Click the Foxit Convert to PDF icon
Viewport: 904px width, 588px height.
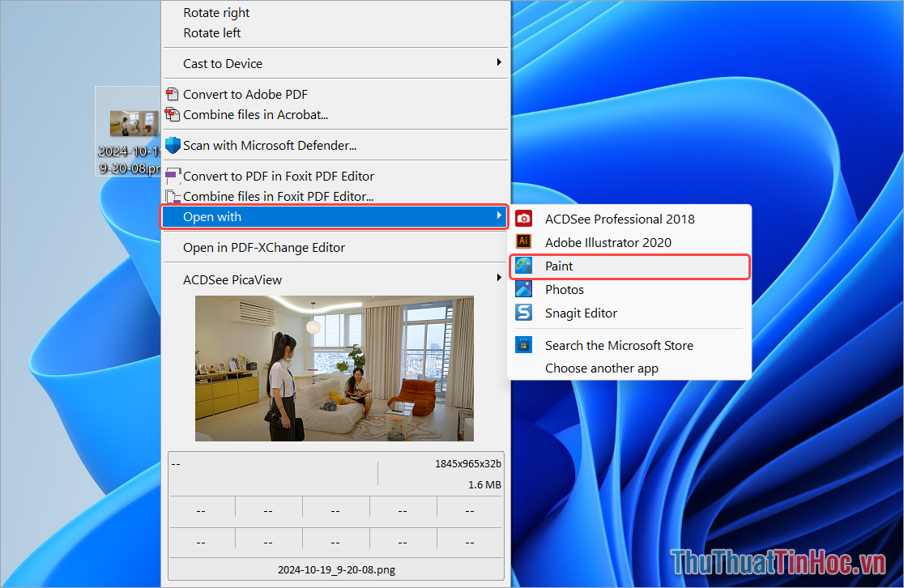click(173, 176)
